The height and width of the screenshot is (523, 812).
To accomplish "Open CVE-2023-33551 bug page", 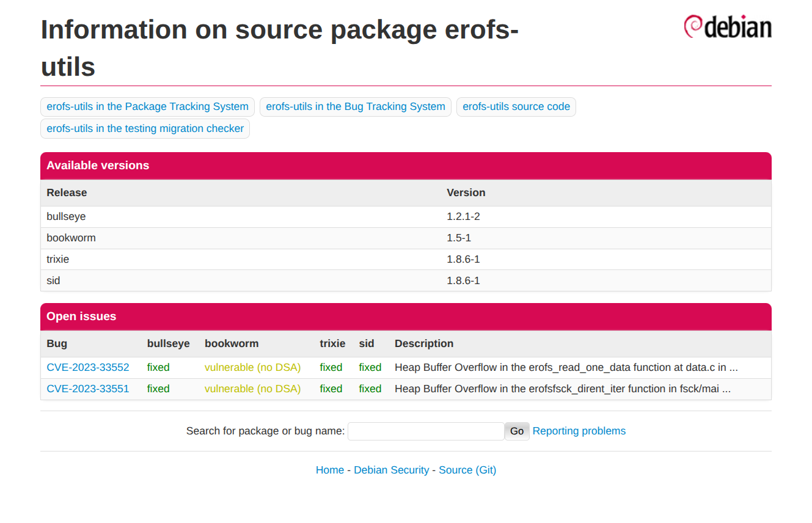I will pyautogui.click(x=88, y=389).
